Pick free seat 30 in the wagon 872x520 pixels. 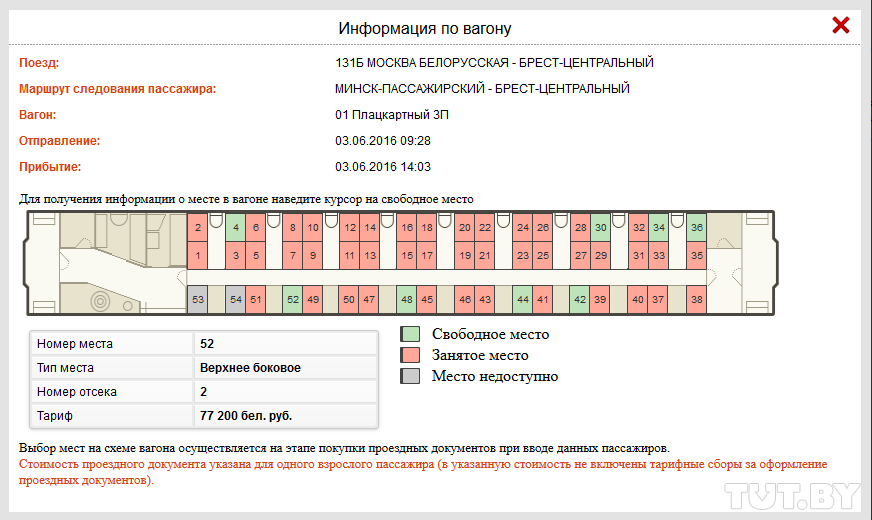(x=600, y=228)
